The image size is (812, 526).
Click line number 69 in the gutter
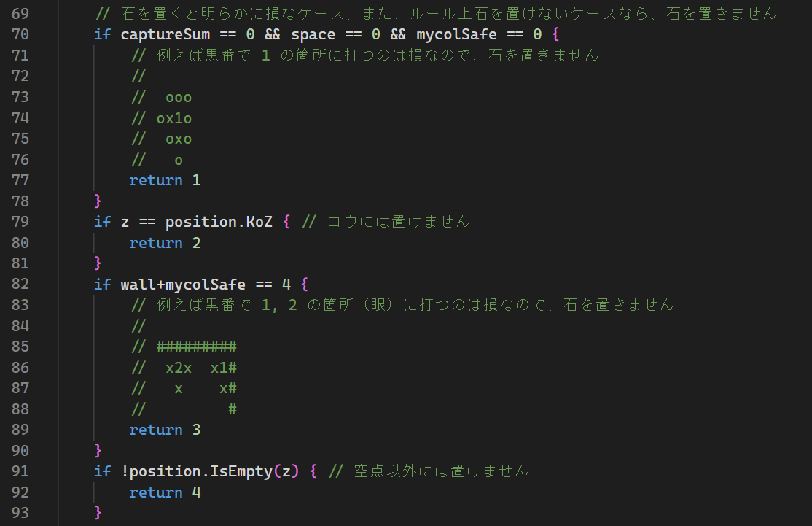click(20, 14)
